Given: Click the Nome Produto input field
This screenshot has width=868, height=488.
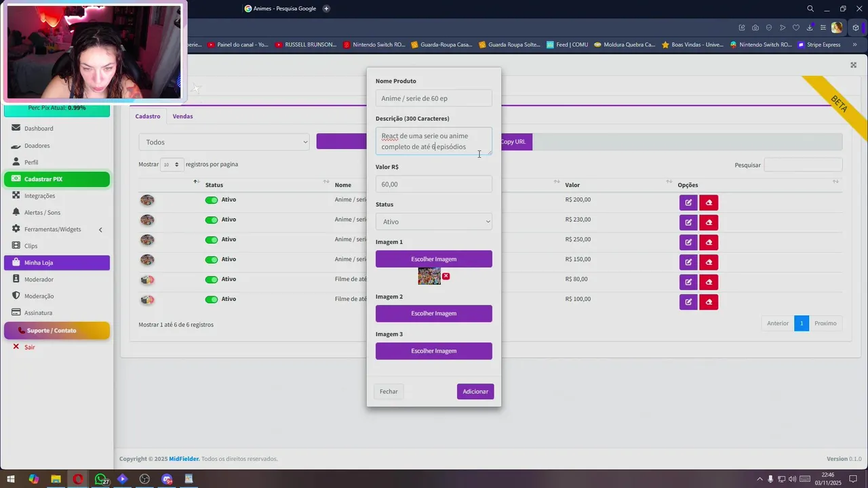Looking at the screenshot, I should coord(434,98).
